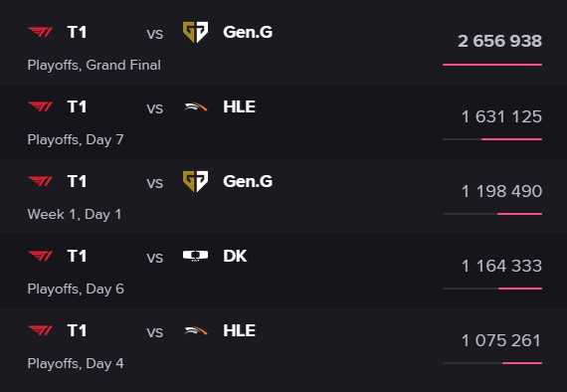Click the viewership bar under 1 075 261

click(x=492, y=363)
